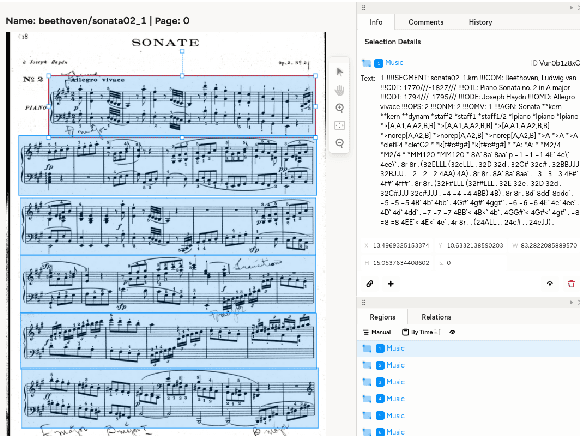
Task: Zoom out of the score image
Action: pos(340,143)
